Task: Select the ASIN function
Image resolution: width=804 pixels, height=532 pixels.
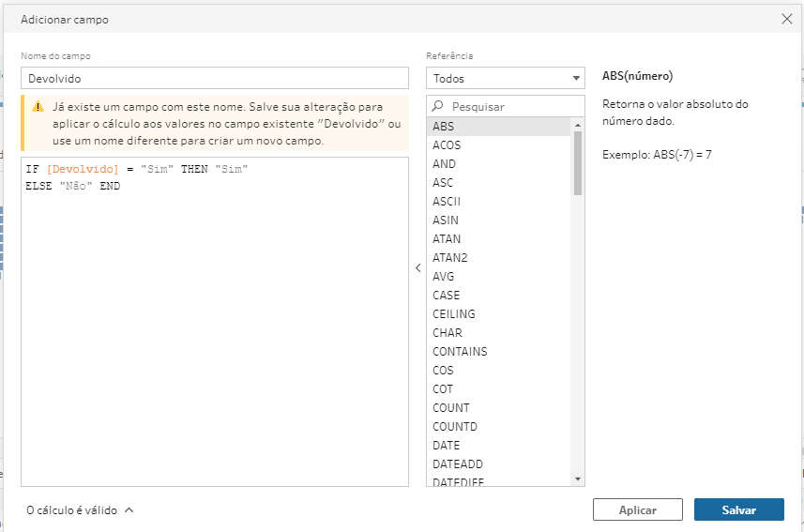Action: (498, 220)
